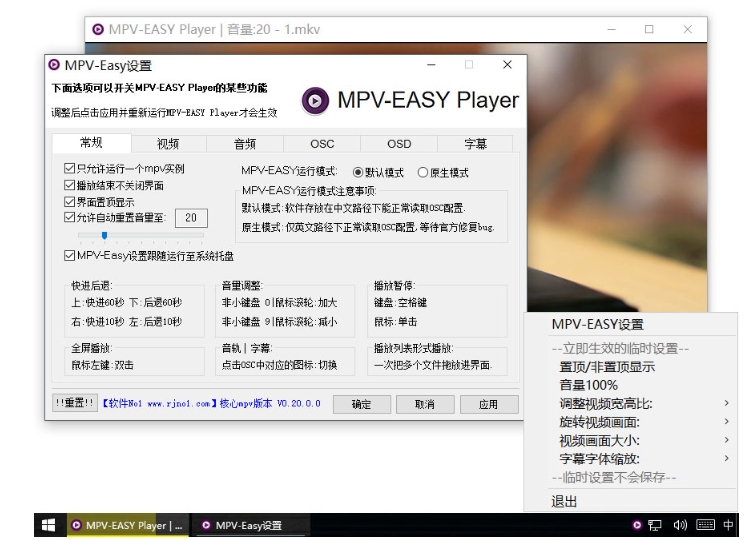Switch to MPV-Easy设置 taskbar item
The height and width of the screenshot is (540, 745).
pyautogui.click(x=250, y=525)
